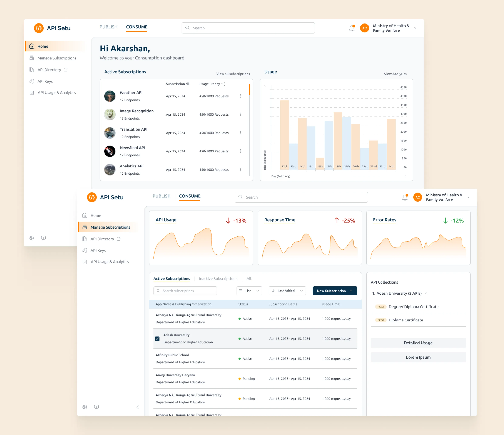Click the help feedback icon in bottom sidebar

point(96,407)
